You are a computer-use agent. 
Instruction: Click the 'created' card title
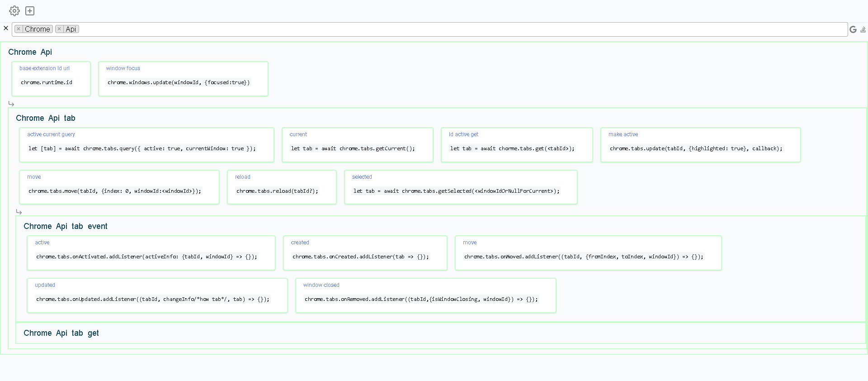300,243
